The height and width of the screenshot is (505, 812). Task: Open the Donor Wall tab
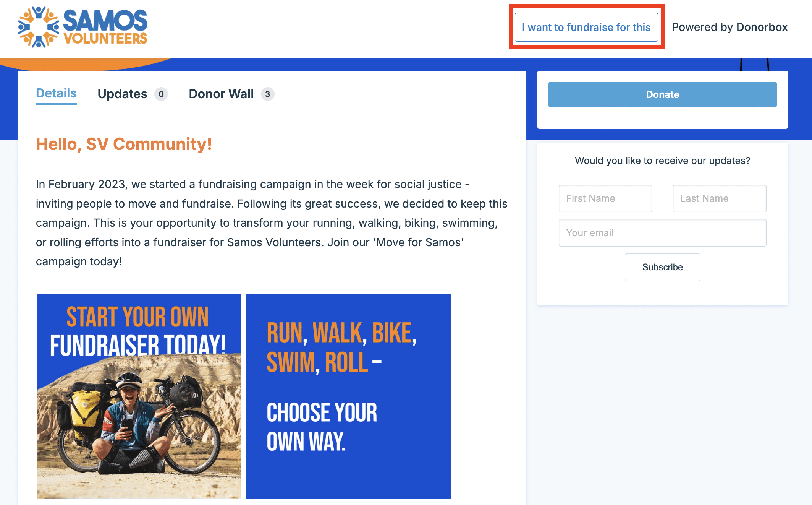click(x=221, y=94)
